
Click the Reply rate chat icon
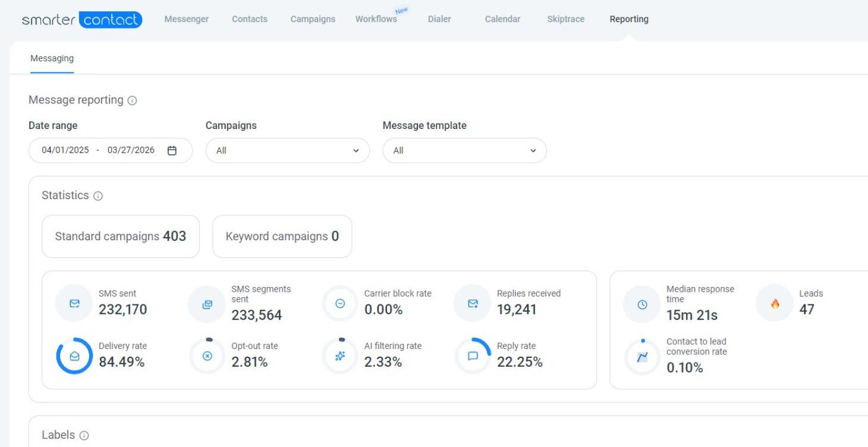(473, 356)
